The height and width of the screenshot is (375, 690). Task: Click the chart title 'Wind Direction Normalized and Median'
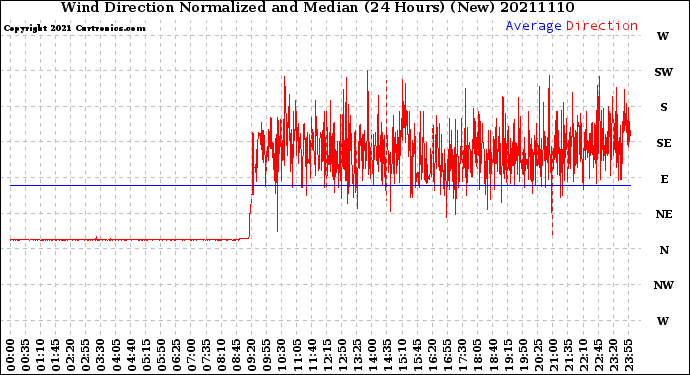click(209, 7)
